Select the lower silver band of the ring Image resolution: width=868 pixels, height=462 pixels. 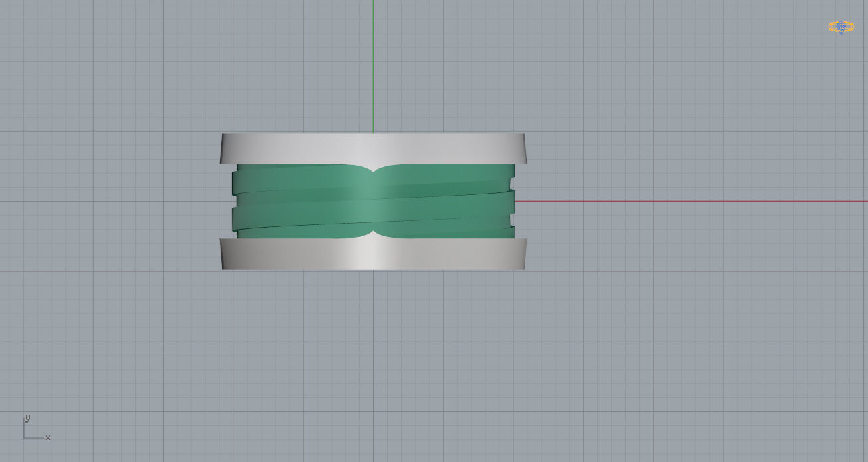click(373, 254)
